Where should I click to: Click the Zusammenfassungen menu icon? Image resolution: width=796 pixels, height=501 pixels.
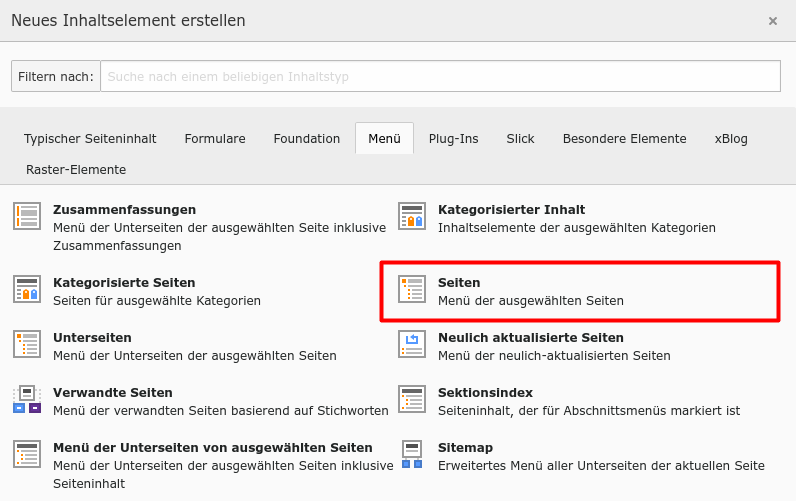point(27,216)
